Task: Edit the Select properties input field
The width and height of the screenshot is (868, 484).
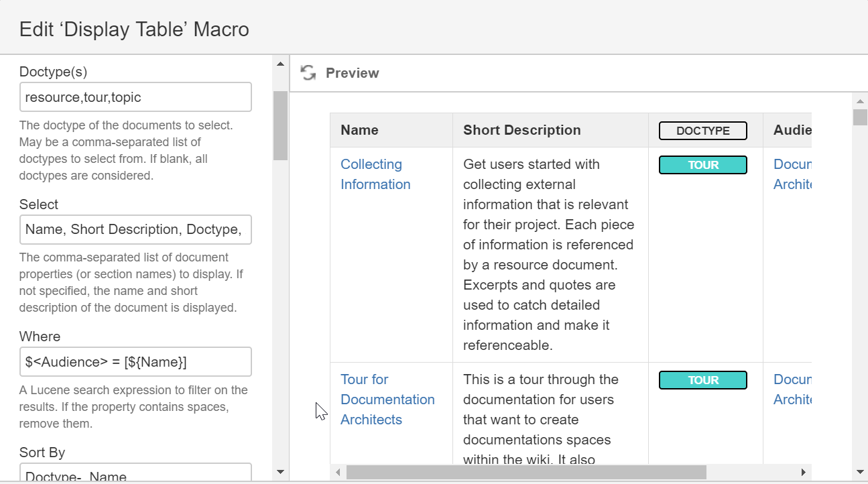Action: coord(135,229)
